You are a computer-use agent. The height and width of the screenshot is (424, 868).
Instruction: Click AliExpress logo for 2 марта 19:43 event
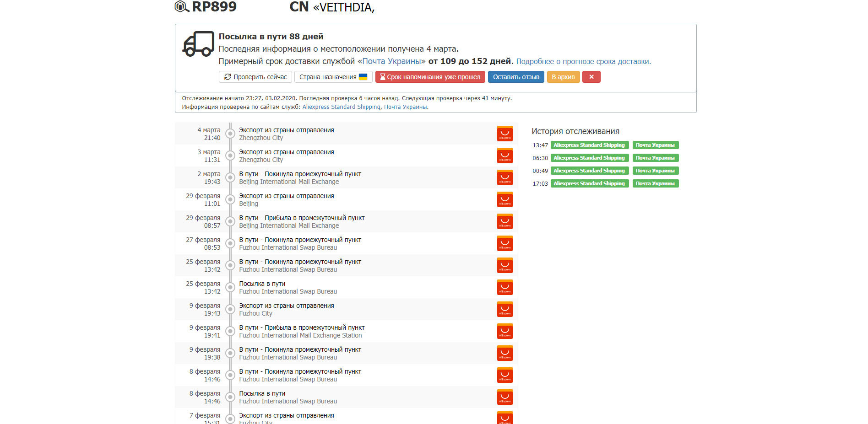pyautogui.click(x=505, y=177)
